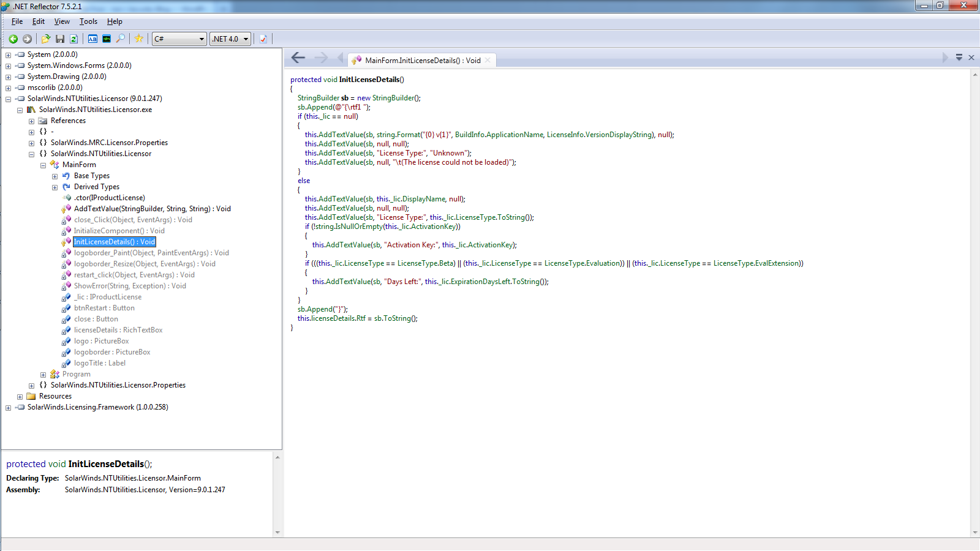Click SolarWinds.NTUtilities.Licensor.MainForm declaring type link
This screenshot has height=551, width=980.
(x=133, y=478)
